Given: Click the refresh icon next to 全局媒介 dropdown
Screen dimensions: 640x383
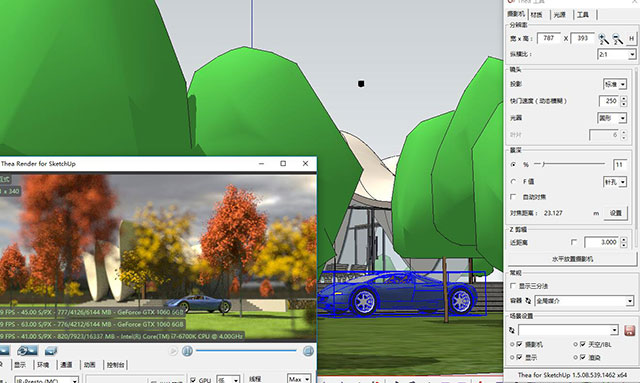Looking at the screenshot, I should 528,301.
